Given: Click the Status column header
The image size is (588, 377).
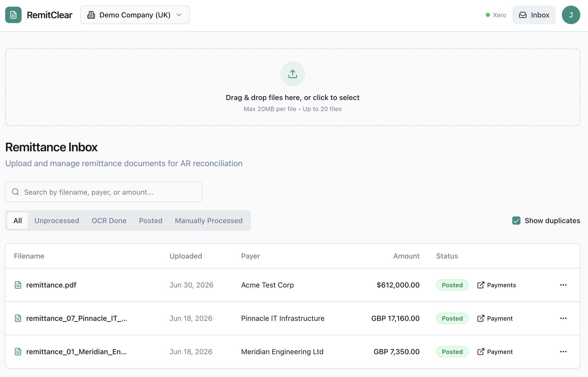Looking at the screenshot, I should (447, 256).
